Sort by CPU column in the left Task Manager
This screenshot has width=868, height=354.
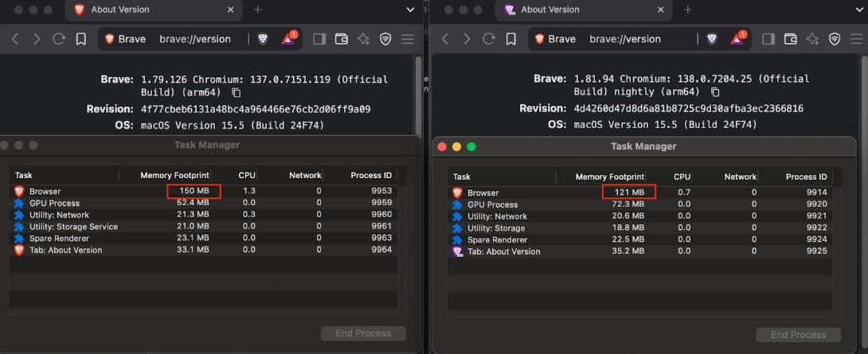(246, 175)
